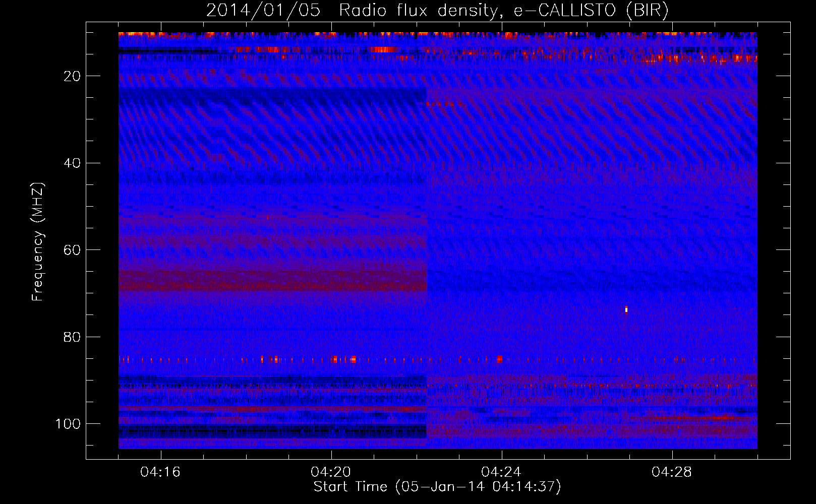816x504 pixels.
Task: Click the date "2014/01/05" in the title
Action: (263, 10)
